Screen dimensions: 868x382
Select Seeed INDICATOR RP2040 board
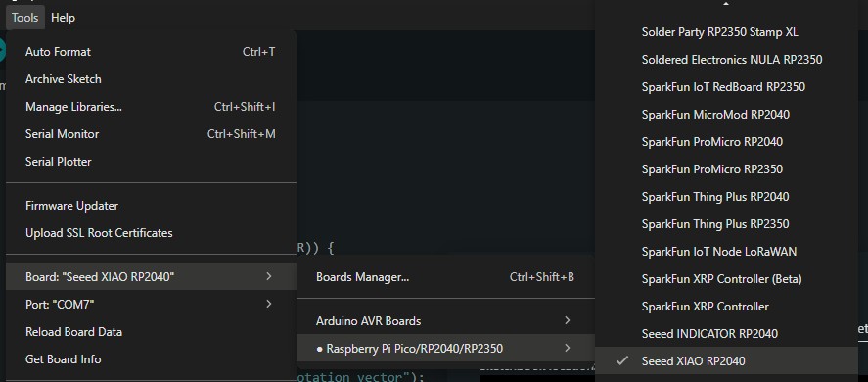coord(726,334)
